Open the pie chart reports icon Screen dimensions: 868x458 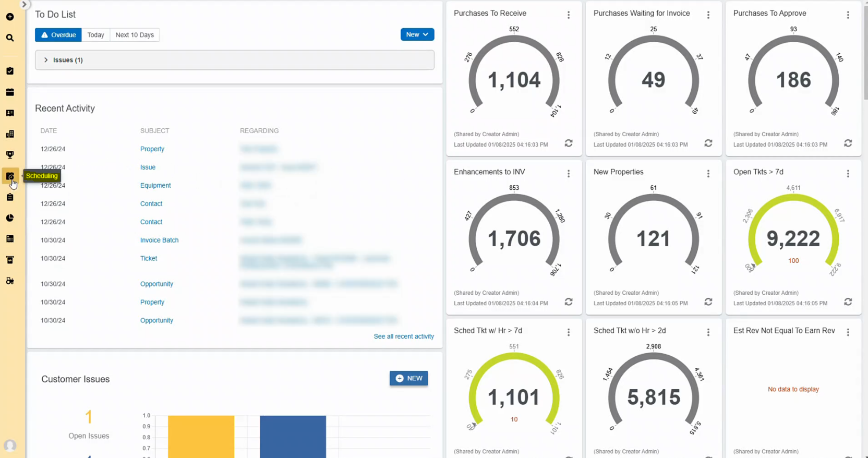click(10, 218)
